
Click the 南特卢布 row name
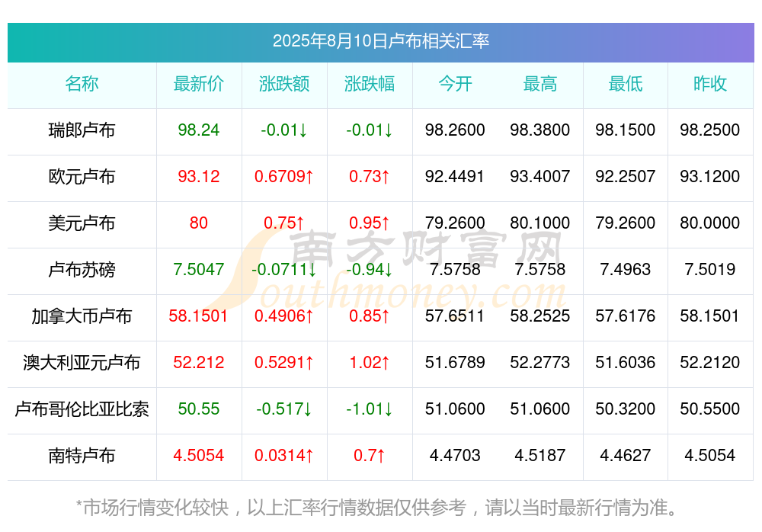(82, 456)
